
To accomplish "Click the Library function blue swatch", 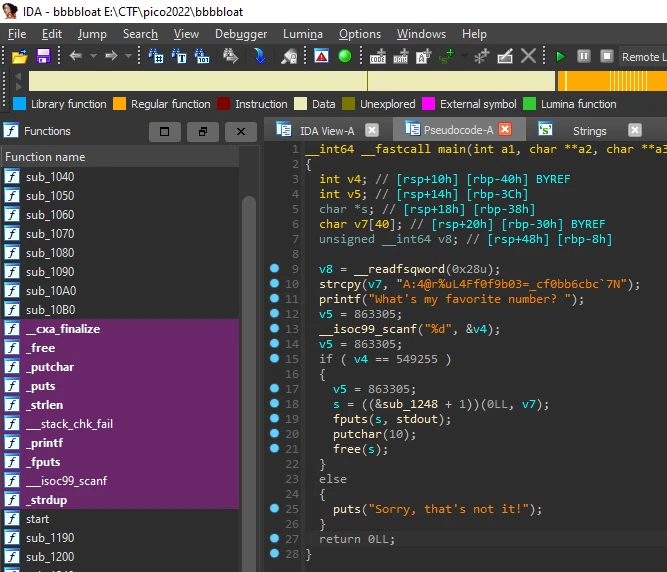I will pyautogui.click(x=20, y=104).
